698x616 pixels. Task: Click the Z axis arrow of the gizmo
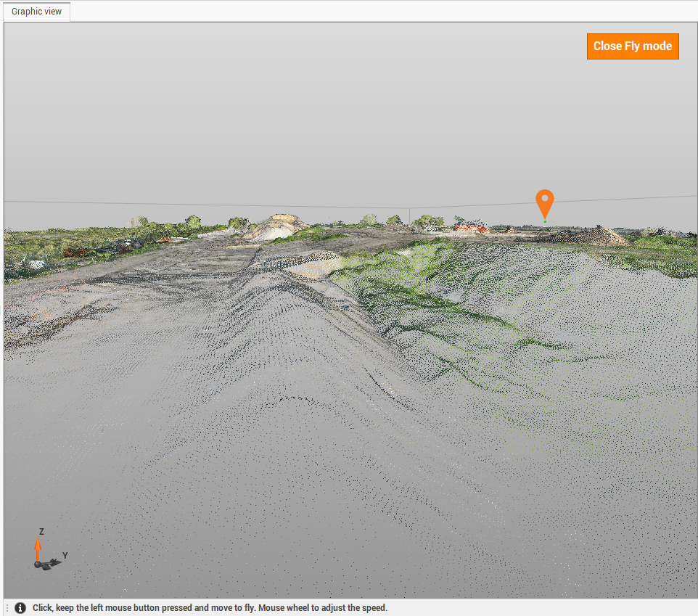click(38, 544)
